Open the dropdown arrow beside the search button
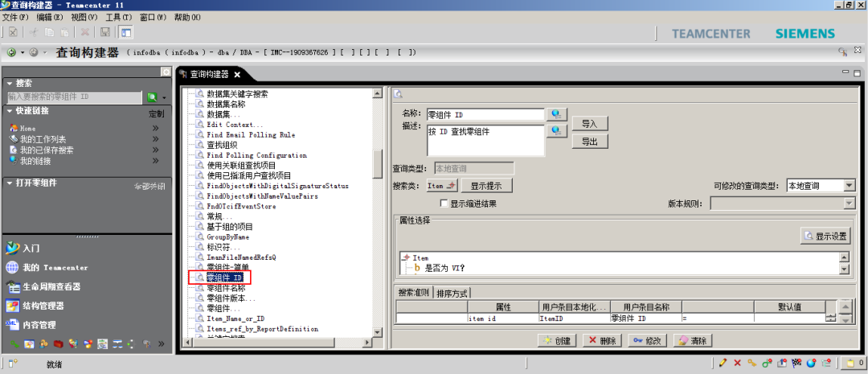 pyautogui.click(x=164, y=98)
